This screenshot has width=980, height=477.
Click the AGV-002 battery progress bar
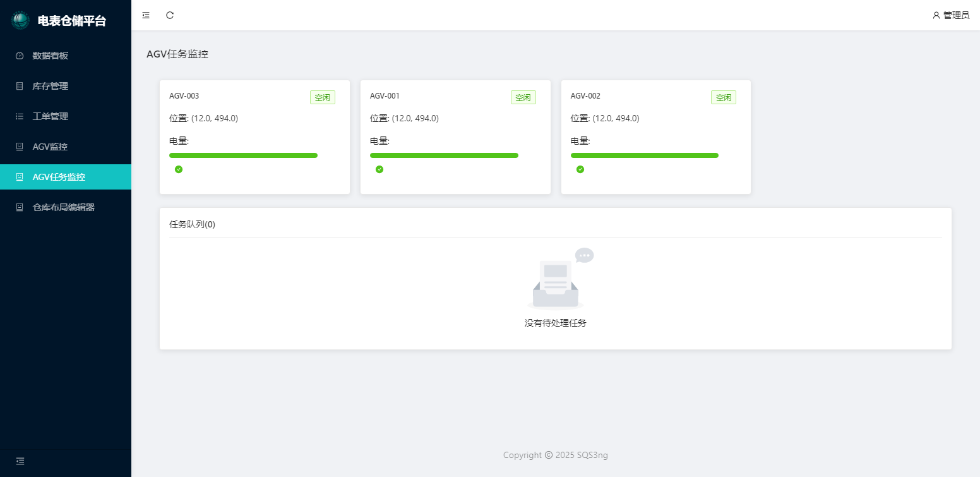[645, 155]
